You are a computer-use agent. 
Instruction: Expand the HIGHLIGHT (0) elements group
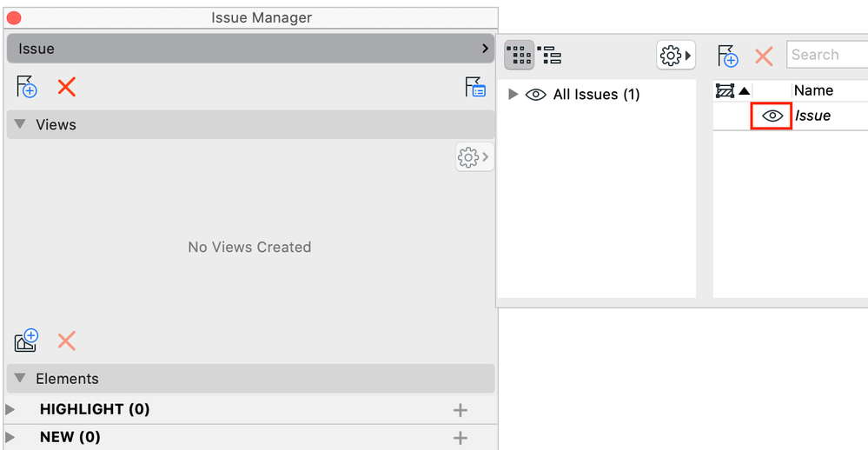click(10, 409)
